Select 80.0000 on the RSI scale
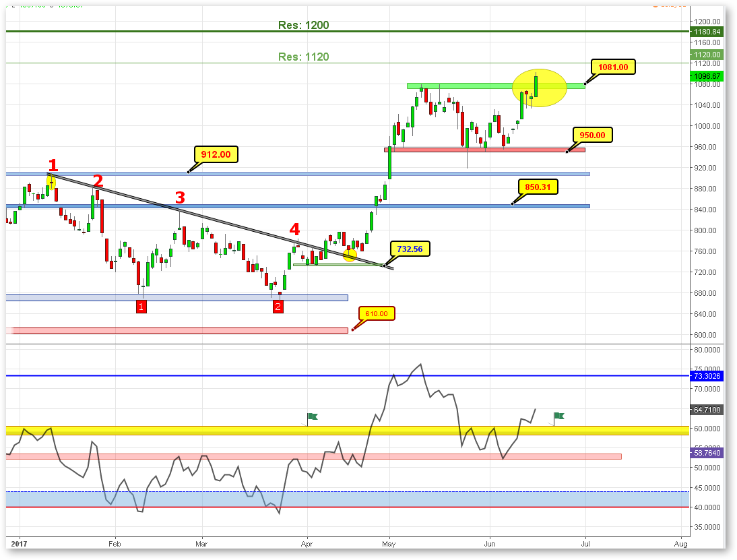This screenshot has height=560, width=737. pyautogui.click(x=707, y=349)
